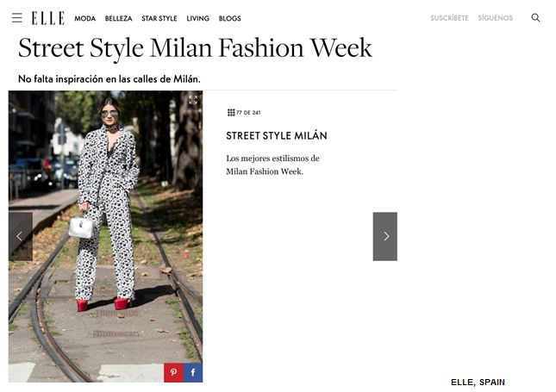This screenshot has height=392, width=556.
Task: Open the MODA section
Action: tap(85, 18)
